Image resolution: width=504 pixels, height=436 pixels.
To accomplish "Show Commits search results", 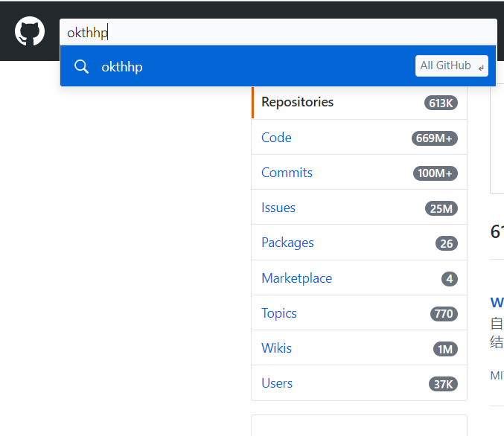I will click(x=287, y=173).
